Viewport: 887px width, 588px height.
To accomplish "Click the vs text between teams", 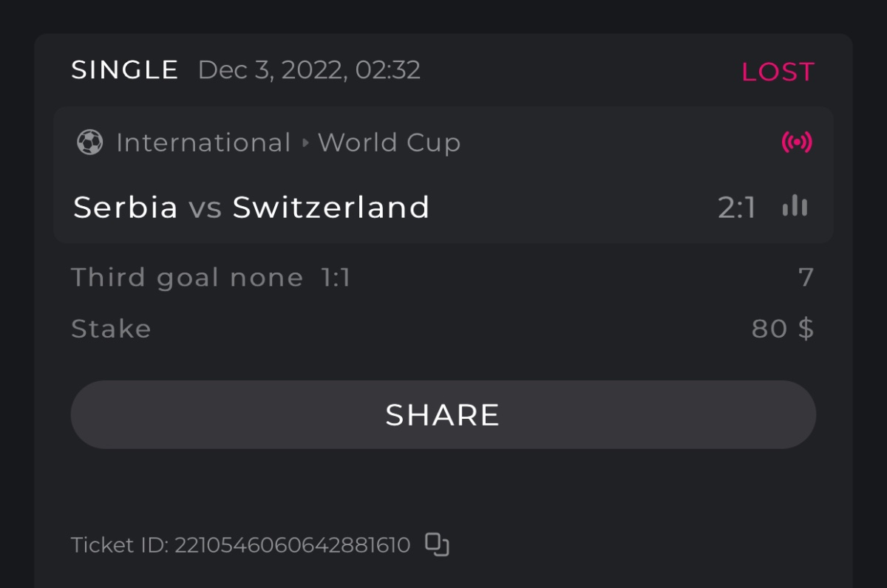I will tap(205, 208).
